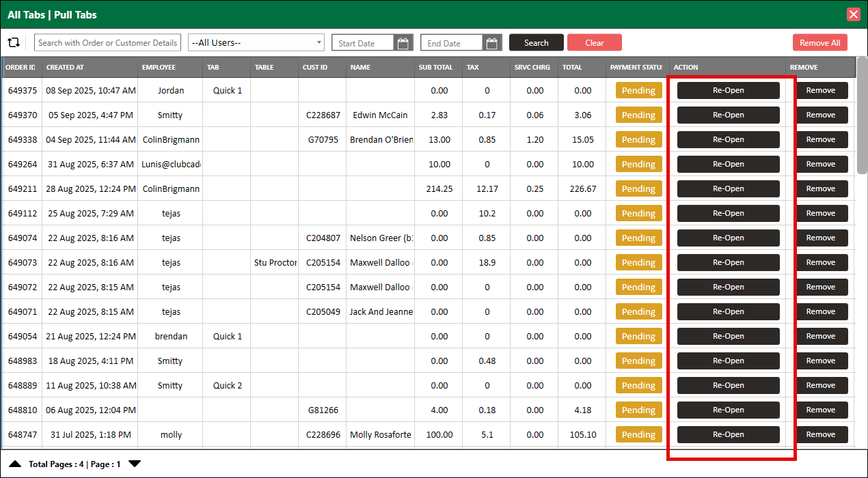Image resolution: width=868 pixels, height=478 pixels.
Task: Select Quick 2 tab cell
Action: 227,385
